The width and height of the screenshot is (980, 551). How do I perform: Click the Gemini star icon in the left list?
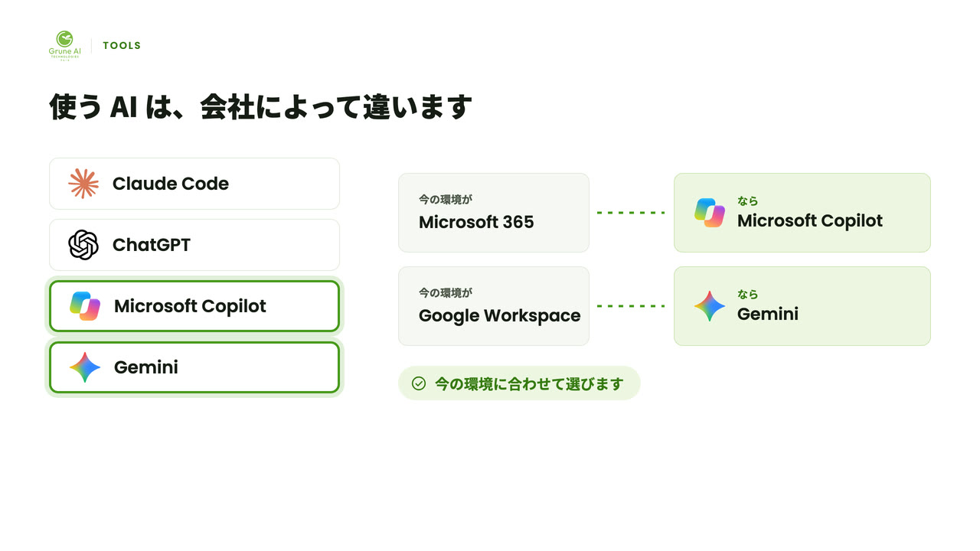(x=85, y=367)
